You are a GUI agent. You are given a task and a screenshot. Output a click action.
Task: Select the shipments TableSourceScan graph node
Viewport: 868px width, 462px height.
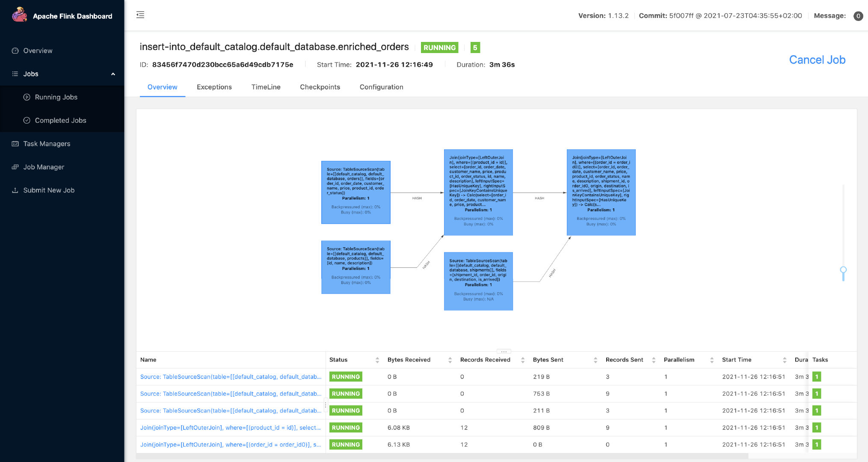pyautogui.click(x=478, y=281)
